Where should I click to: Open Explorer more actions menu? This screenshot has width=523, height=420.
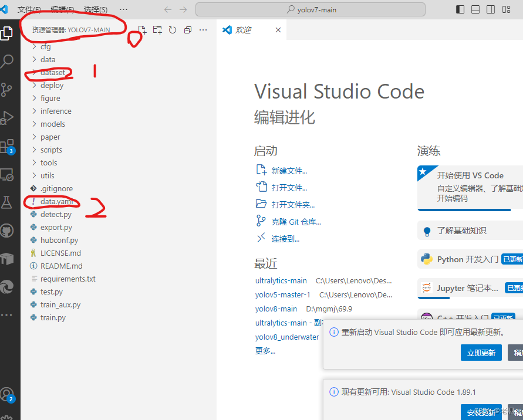[203, 30]
